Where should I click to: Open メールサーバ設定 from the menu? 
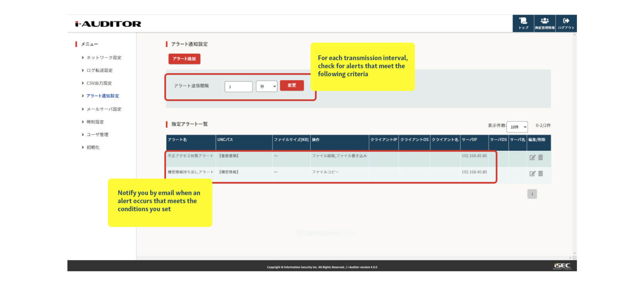pyautogui.click(x=103, y=109)
